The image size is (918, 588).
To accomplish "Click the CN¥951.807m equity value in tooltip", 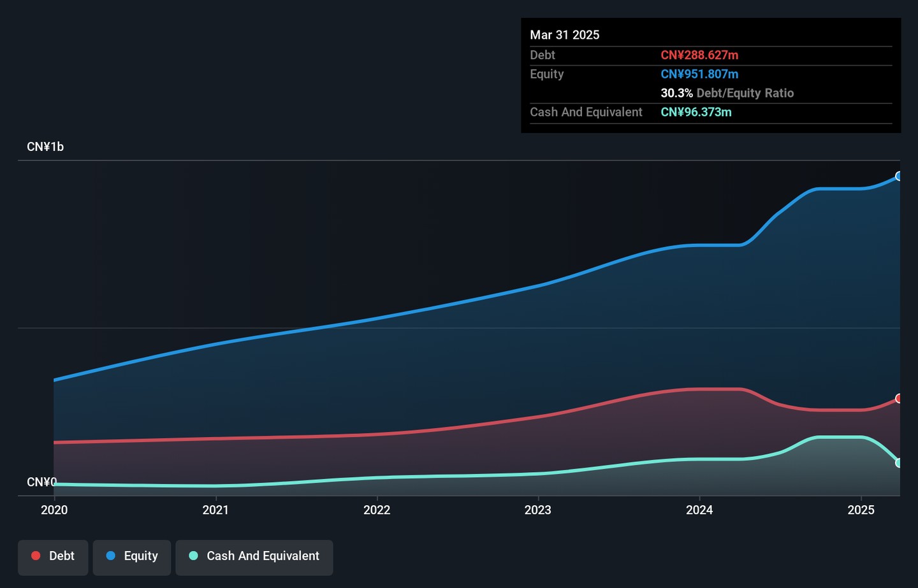I will tap(699, 74).
